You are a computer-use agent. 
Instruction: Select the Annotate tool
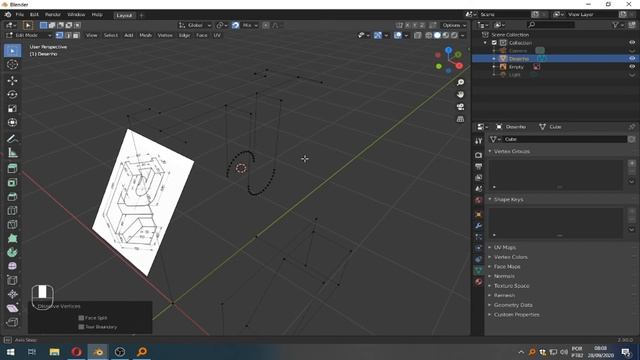tap(12, 139)
